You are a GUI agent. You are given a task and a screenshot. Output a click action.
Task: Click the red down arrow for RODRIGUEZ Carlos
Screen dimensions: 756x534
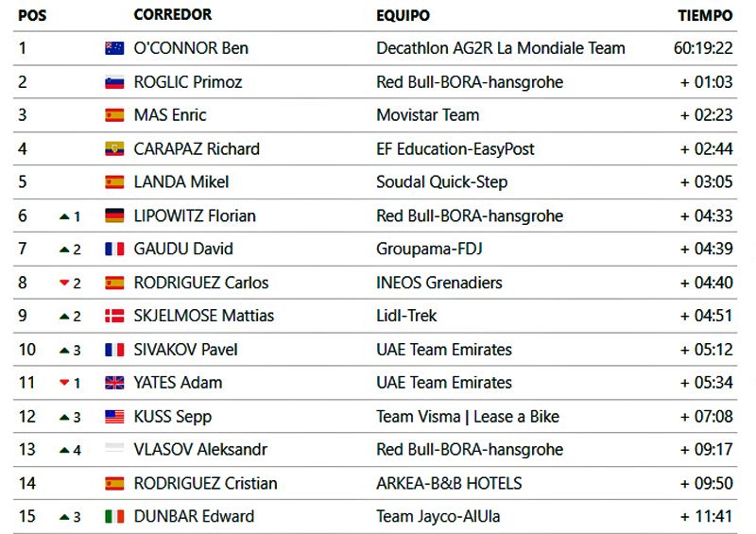[x=64, y=284]
